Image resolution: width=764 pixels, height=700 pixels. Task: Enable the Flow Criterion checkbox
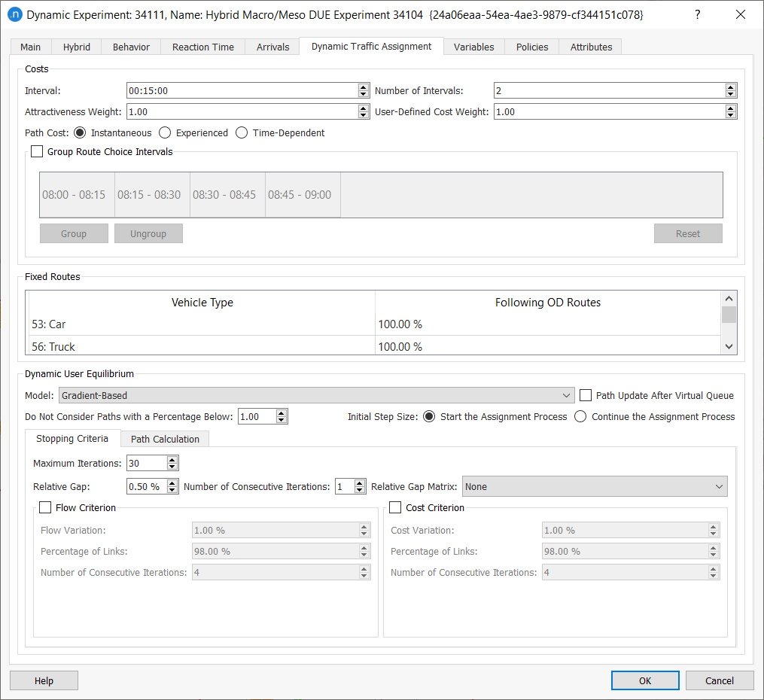pyautogui.click(x=45, y=508)
